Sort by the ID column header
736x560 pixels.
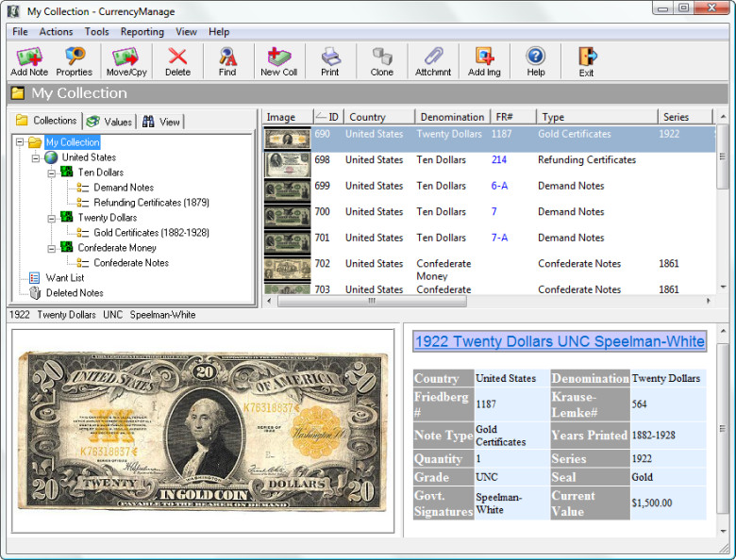[x=328, y=117]
